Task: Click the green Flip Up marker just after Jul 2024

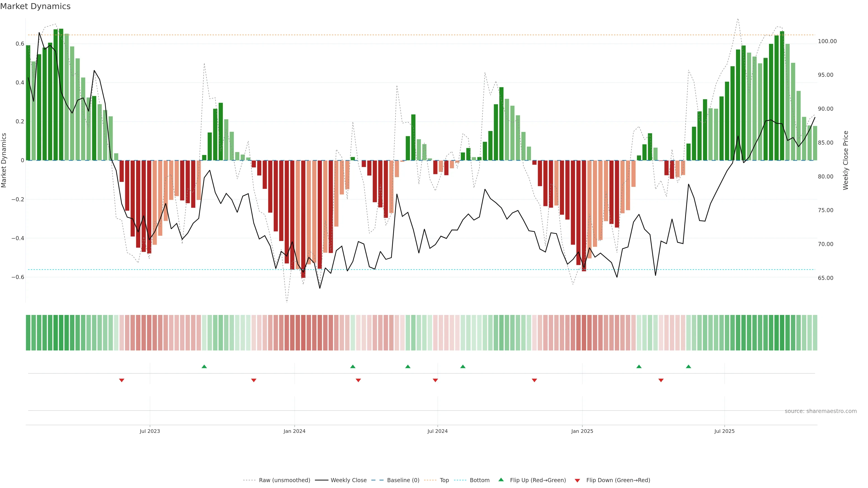Action: point(463,366)
